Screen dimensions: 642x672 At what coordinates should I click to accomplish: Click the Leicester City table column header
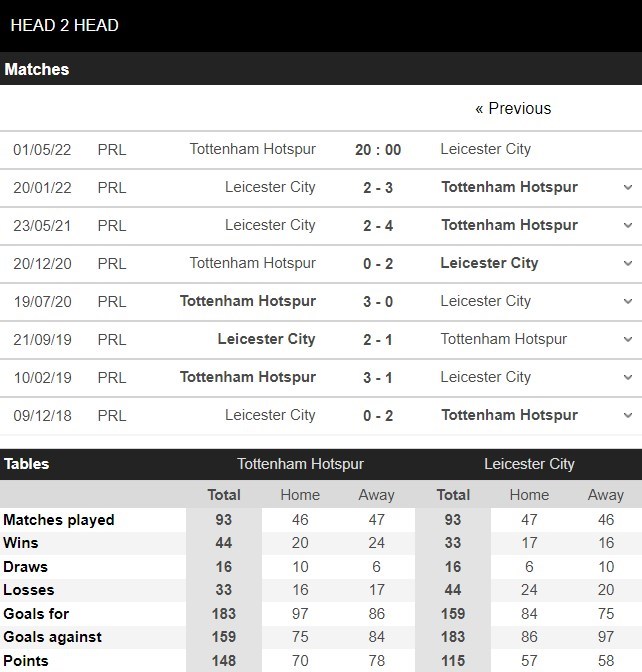pos(529,464)
